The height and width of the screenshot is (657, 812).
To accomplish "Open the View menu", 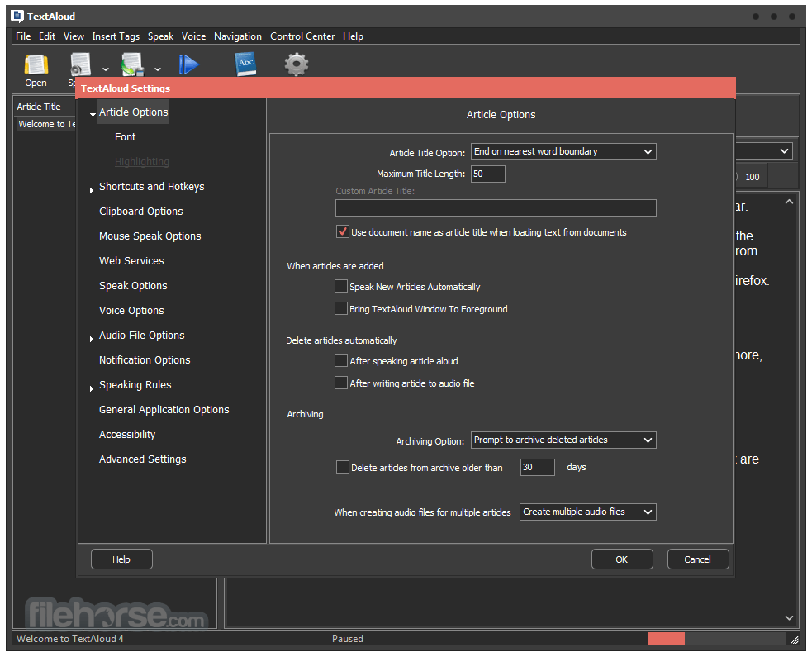I will [x=74, y=36].
